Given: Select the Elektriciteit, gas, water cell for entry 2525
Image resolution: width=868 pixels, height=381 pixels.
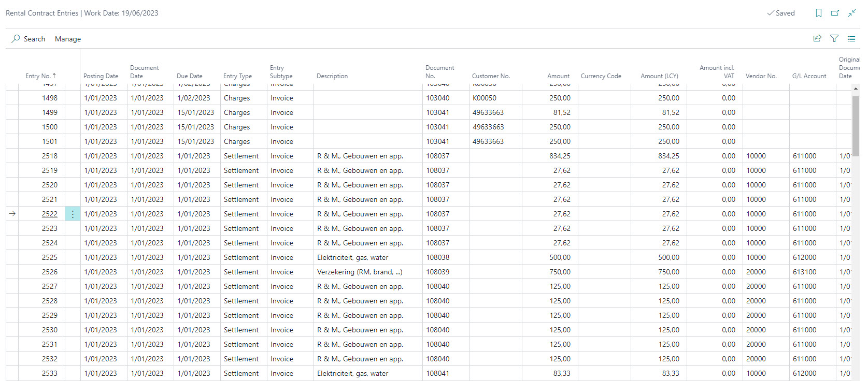Looking at the screenshot, I should 352,257.
